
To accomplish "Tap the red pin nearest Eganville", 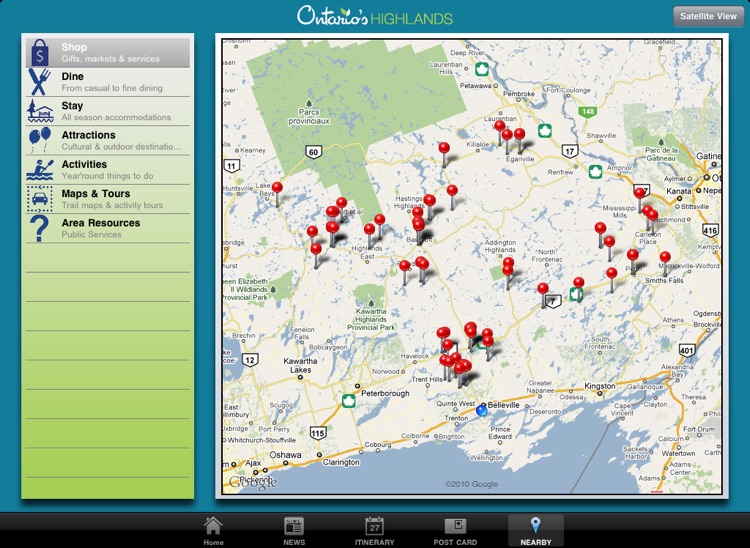I will [x=519, y=134].
